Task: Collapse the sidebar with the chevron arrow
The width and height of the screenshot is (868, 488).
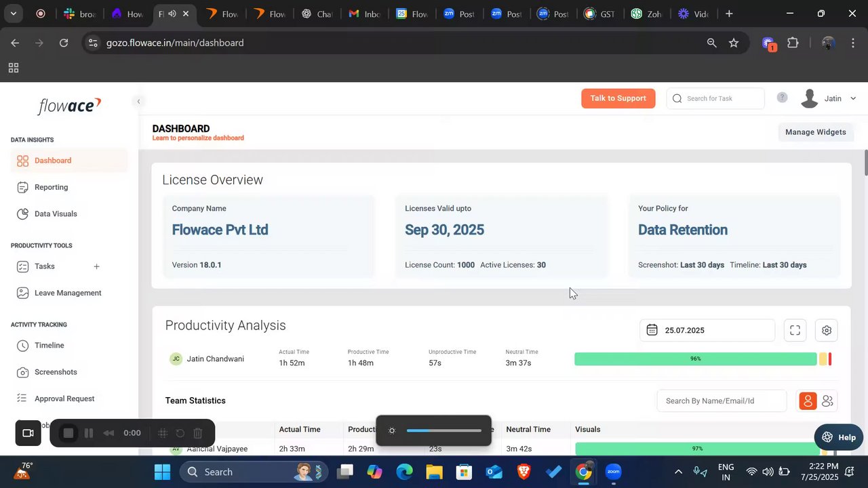Action: tap(138, 102)
